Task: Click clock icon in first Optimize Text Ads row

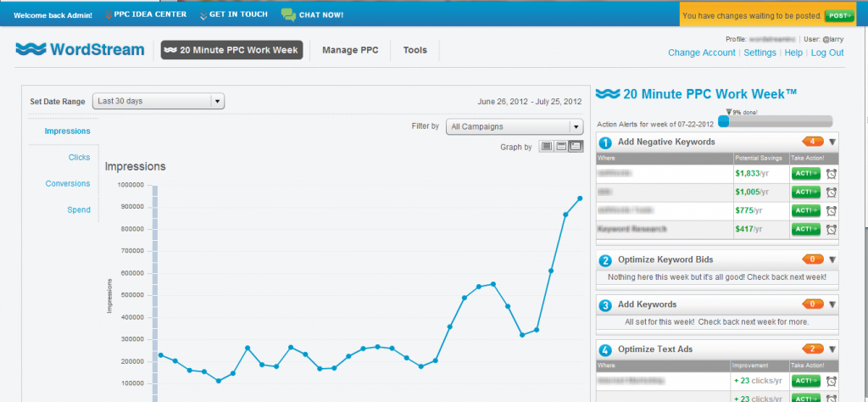Action: (831, 381)
